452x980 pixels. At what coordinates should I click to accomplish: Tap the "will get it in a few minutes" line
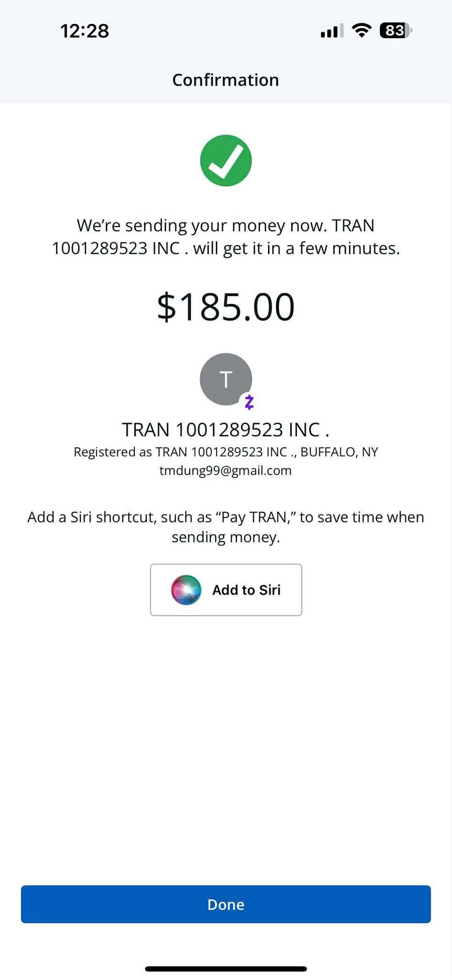point(296,248)
